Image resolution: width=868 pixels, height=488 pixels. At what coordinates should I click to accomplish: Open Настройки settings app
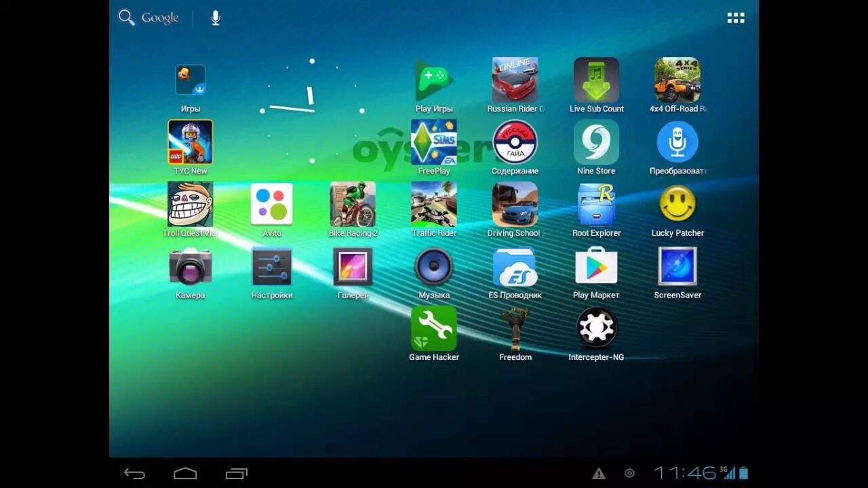[x=271, y=266]
